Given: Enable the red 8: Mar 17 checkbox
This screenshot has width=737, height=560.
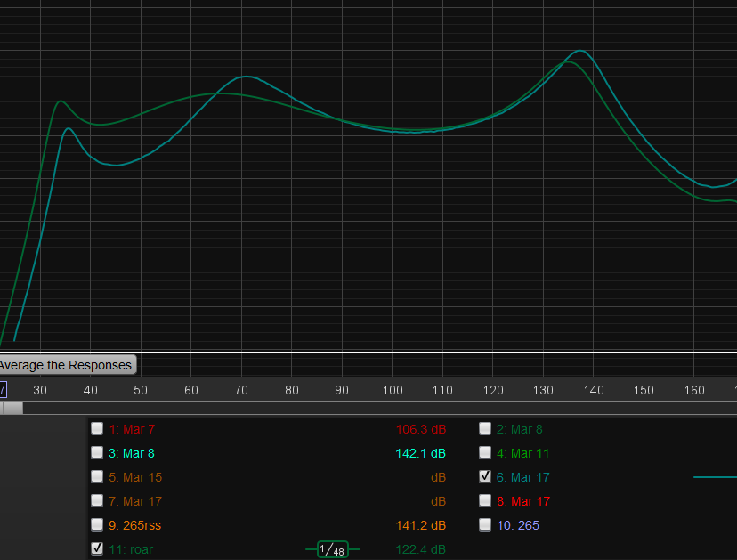Looking at the screenshot, I should [x=485, y=500].
